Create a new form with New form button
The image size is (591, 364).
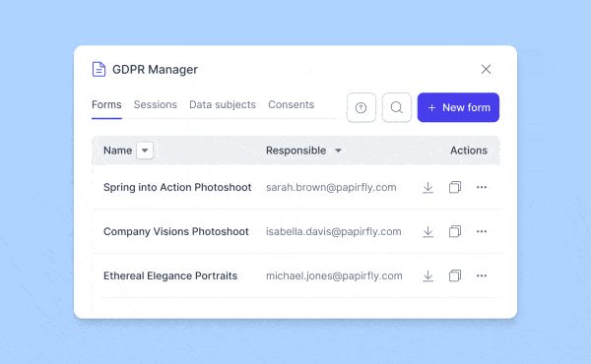click(458, 107)
